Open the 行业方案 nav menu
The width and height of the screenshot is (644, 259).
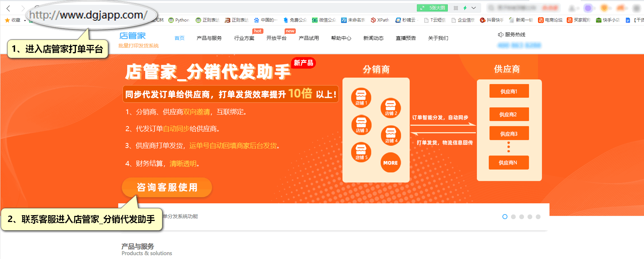tap(244, 38)
